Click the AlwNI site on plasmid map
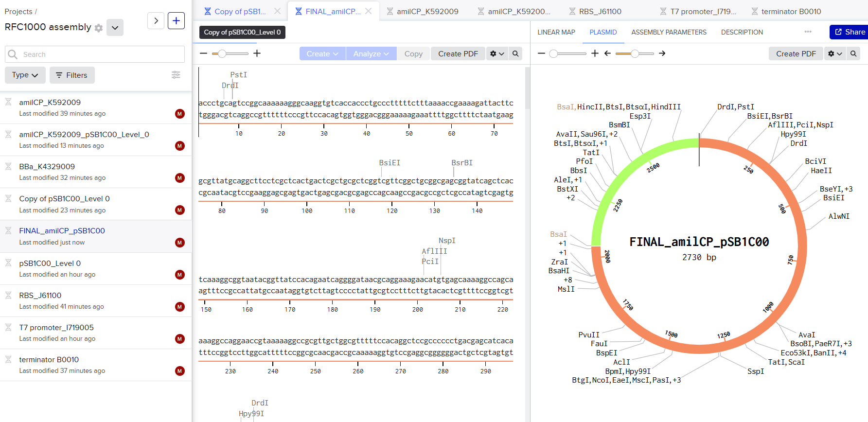The image size is (868, 422). point(839,216)
